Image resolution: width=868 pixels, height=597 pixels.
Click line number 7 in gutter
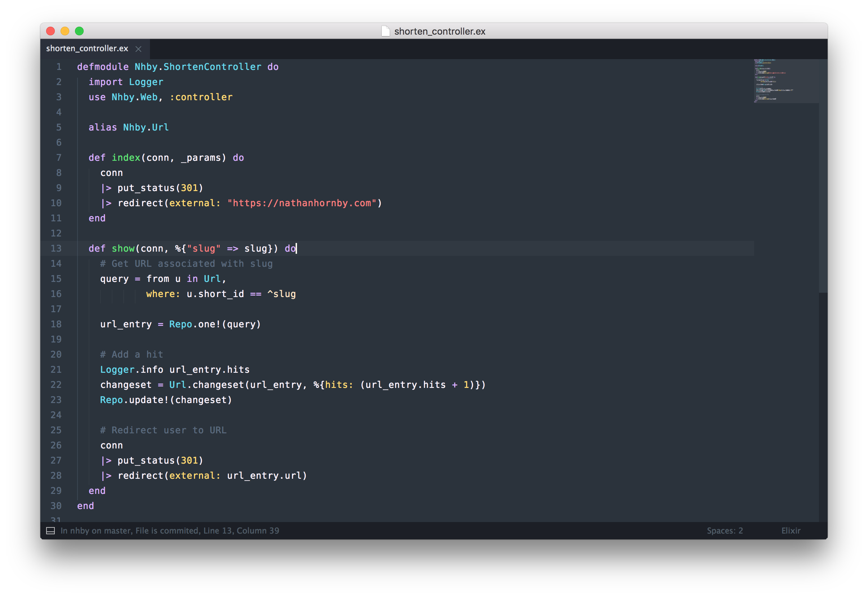[59, 158]
